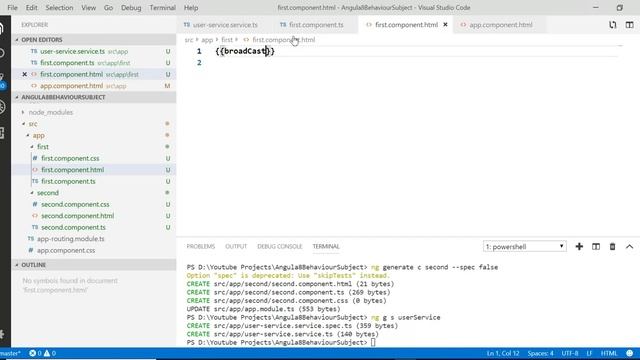Open second.component.ts in explorer tree
This screenshot has width=640, height=360.
(73, 227)
